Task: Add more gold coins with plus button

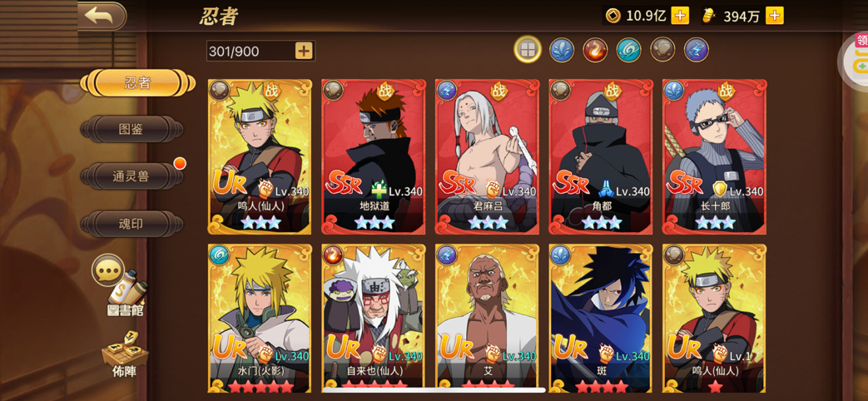Action: click(680, 16)
